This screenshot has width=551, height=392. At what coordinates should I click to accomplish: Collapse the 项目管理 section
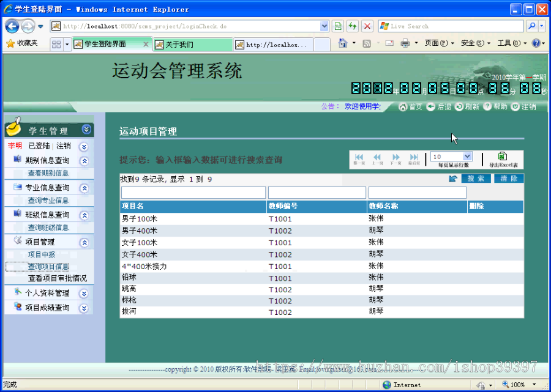click(x=84, y=243)
